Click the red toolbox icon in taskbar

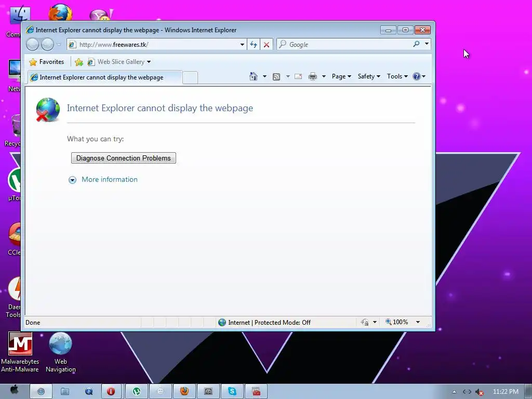click(x=256, y=392)
